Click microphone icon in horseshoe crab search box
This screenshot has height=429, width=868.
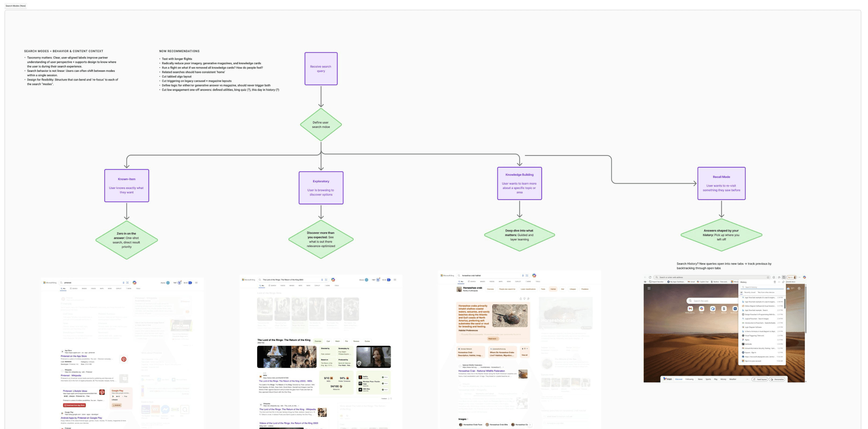(523, 276)
